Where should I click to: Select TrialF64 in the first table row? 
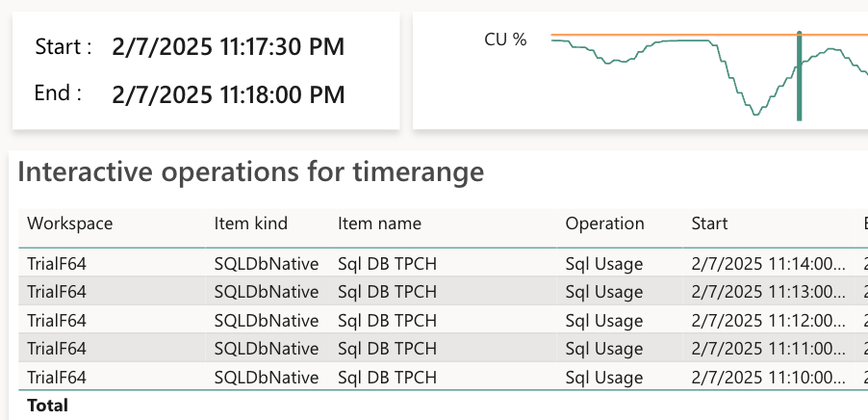click(57, 262)
